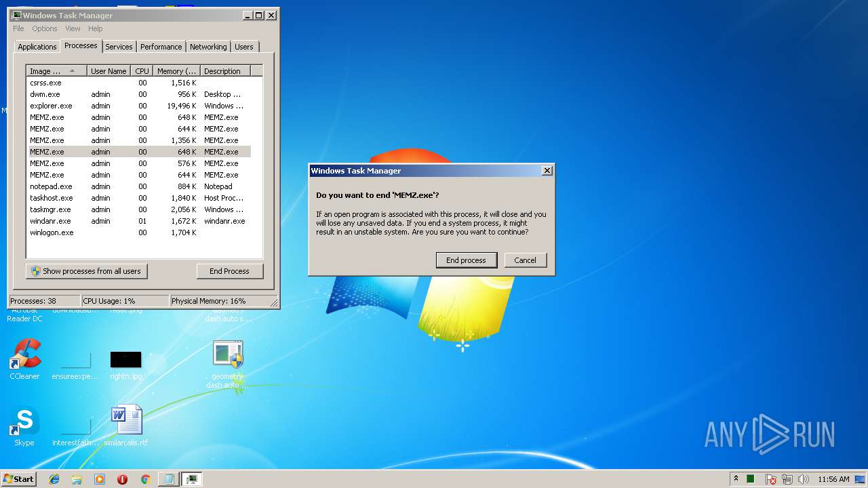
Task: Open the network tray icon
Action: point(787,479)
